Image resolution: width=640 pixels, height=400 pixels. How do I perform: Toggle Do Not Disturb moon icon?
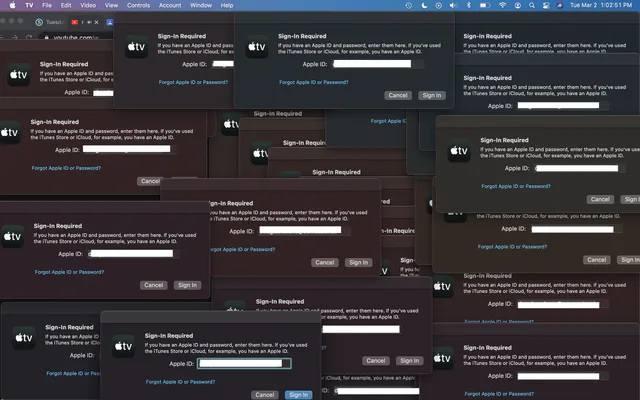tap(424, 5)
